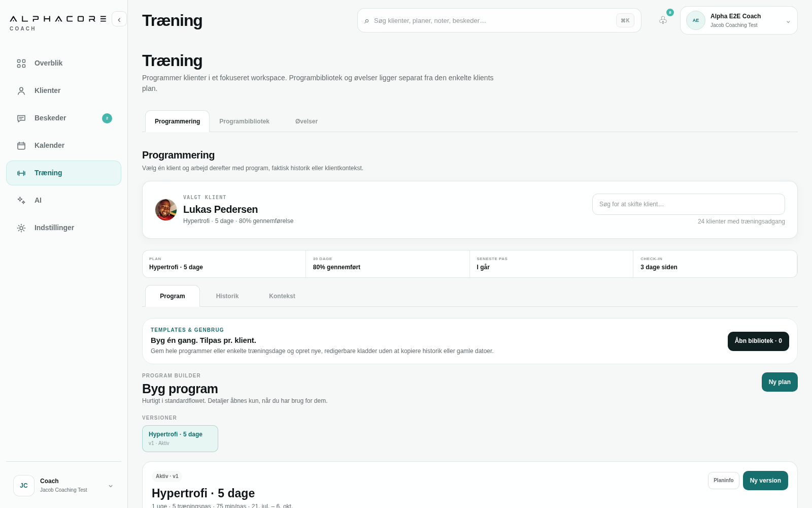Create a new plan with Ny plan

[x=780, y=382]
